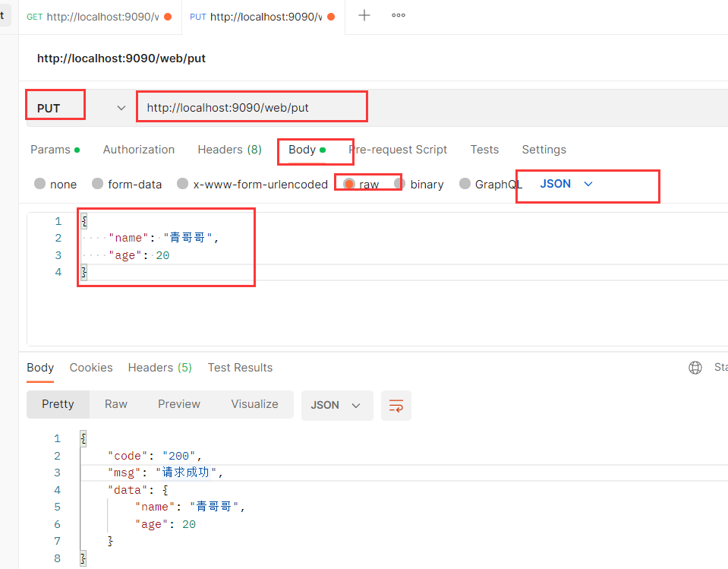
Task: Open the Headers (8) request tab
Action: point(230,150)
